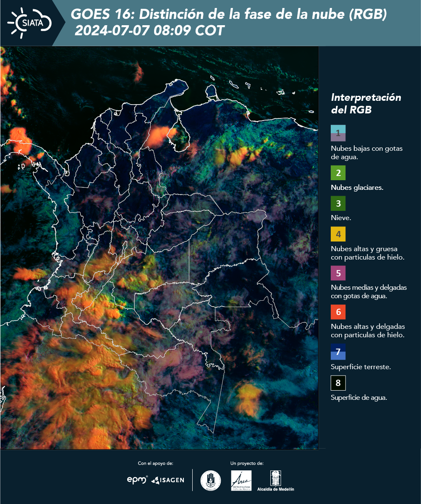Select green legend swatch 2
Viewport: 421px width, 504px height.
coord(338,173)
